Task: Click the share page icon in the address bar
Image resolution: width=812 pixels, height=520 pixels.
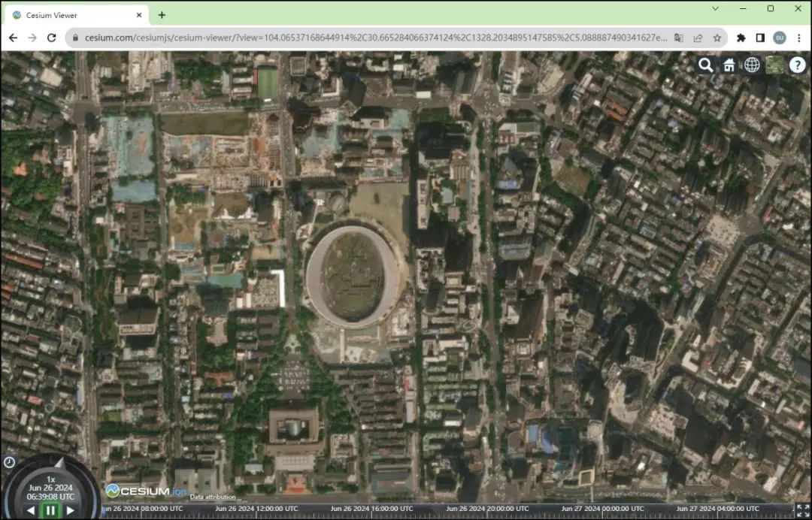Action: pyautogui.click(x=698, y=36)
